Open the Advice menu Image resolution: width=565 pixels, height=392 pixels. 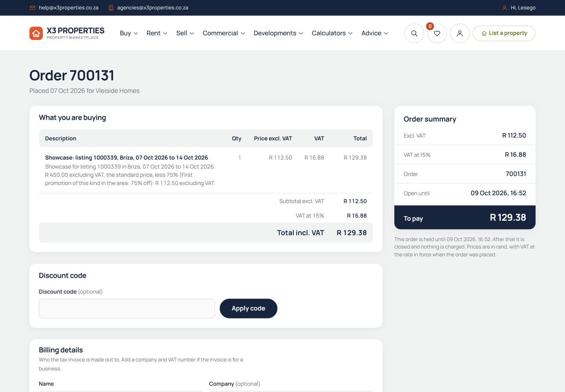[375, 33]
